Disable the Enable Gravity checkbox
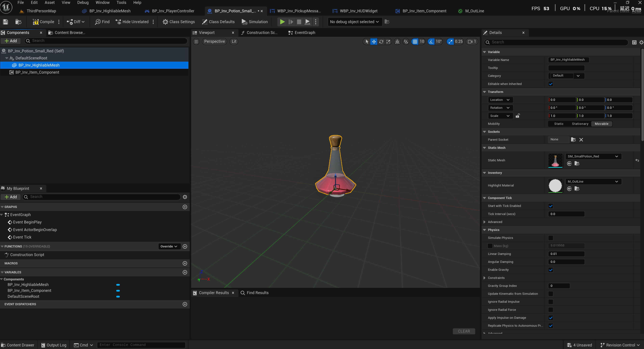Image resolution: width=644 pixels, height=349 pixels. [x=551, y=270]
